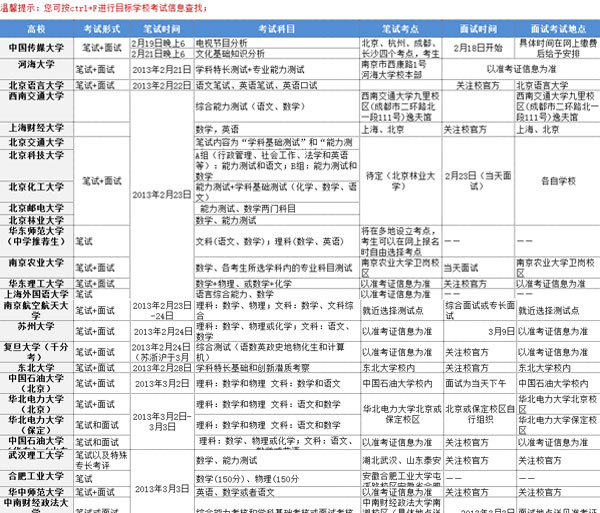This screenshot has width=600, height=513.
Task: Select the 华东理工大学 cell
Action: (36, 283)
